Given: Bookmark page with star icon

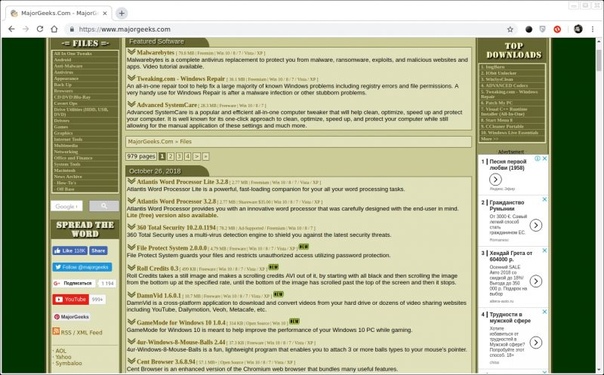Looking at the screenshot, I should (x=510, y=29).
